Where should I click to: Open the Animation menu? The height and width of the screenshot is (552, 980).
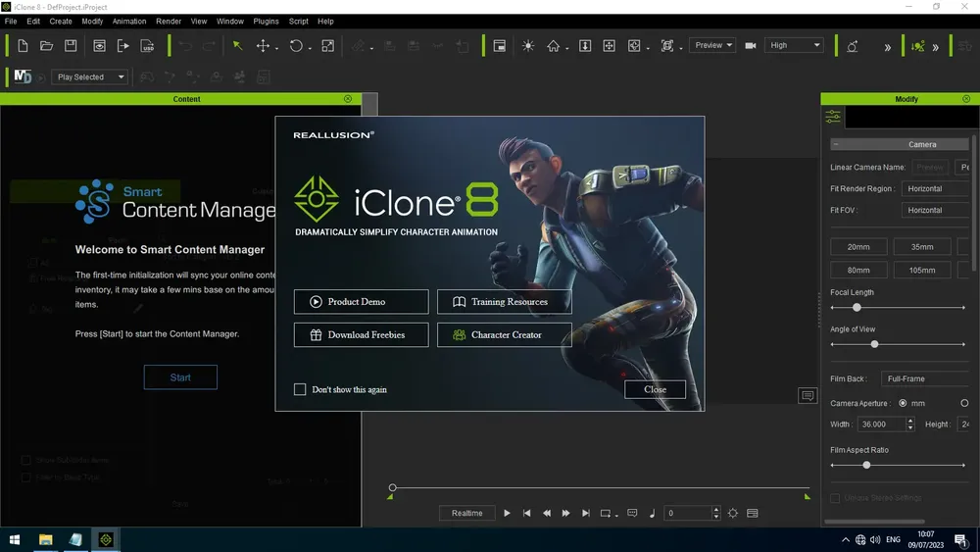click(x=128, y=22)
